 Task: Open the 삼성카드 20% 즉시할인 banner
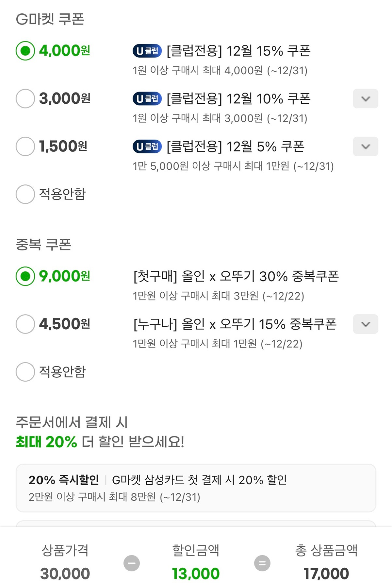coord(196,488)
